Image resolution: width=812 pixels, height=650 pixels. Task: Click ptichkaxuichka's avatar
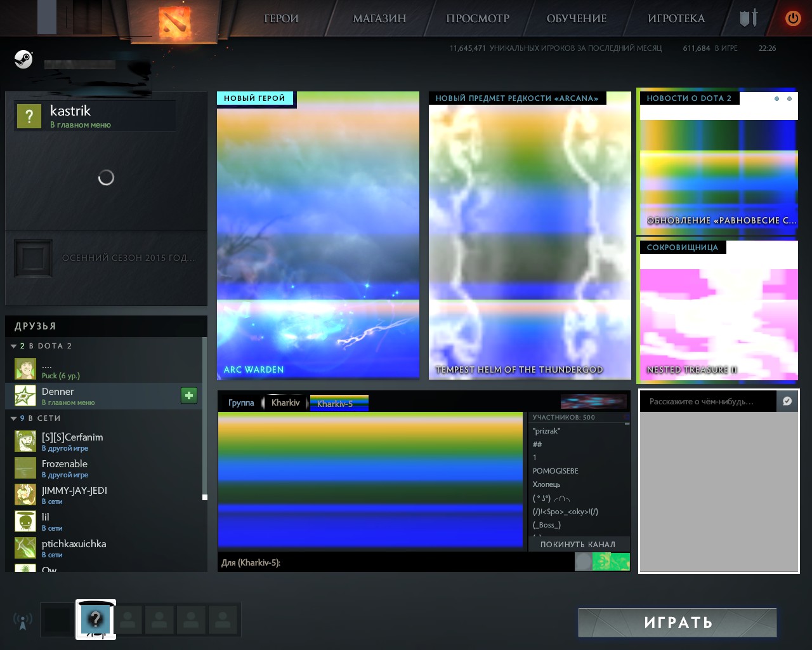tap(25, 548)
